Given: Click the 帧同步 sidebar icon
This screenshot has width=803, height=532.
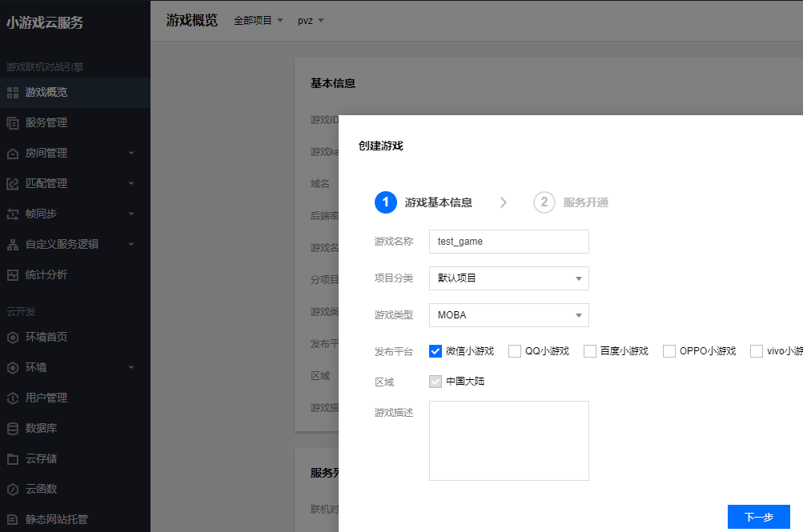Looking at the screenshot, I should (13, 214).
